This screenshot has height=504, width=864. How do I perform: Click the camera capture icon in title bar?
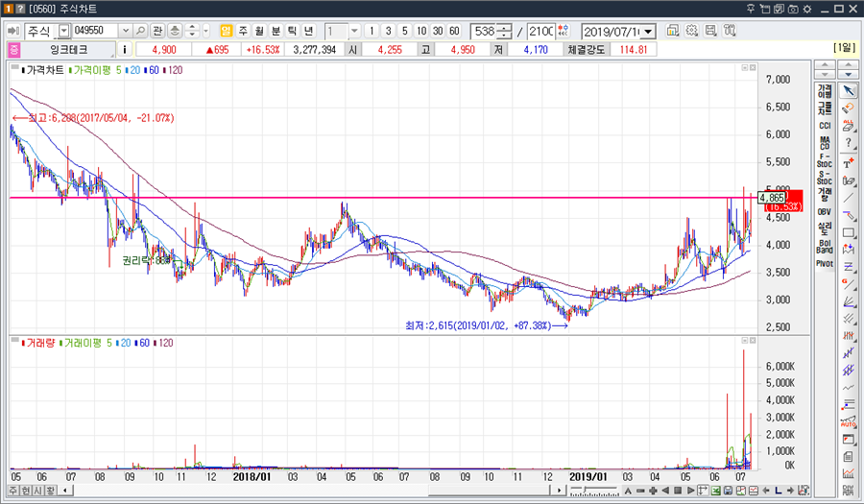pos(793,9)
